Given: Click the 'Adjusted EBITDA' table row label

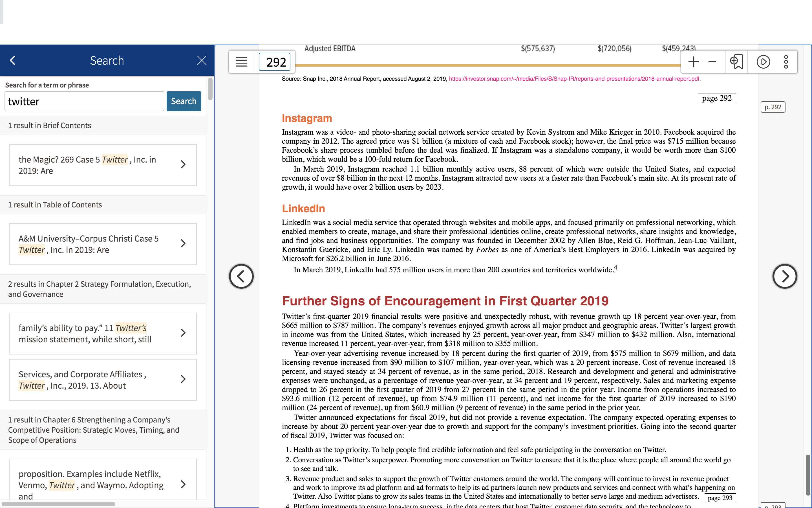Looking at the screenshot, I should [330, 49].
